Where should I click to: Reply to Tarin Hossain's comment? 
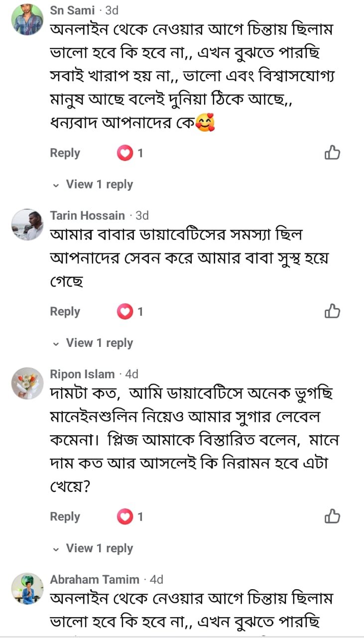pos(65,312)
